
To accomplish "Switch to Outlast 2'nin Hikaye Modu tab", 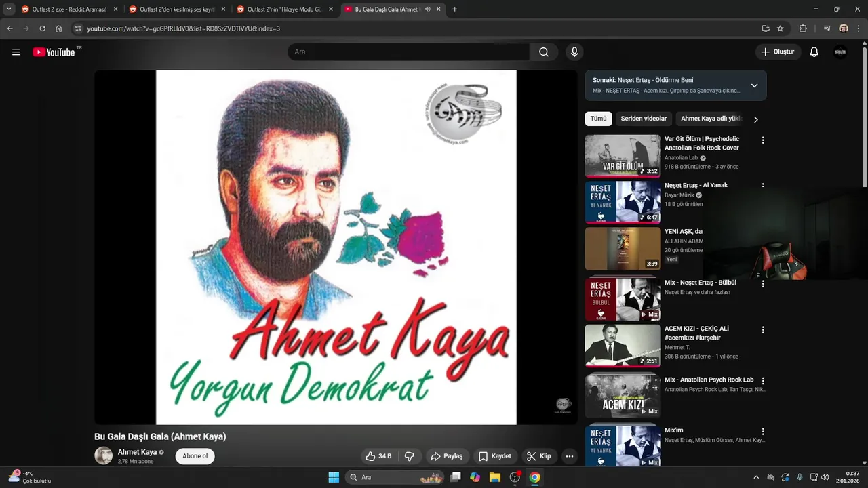I will click(285, 9).
